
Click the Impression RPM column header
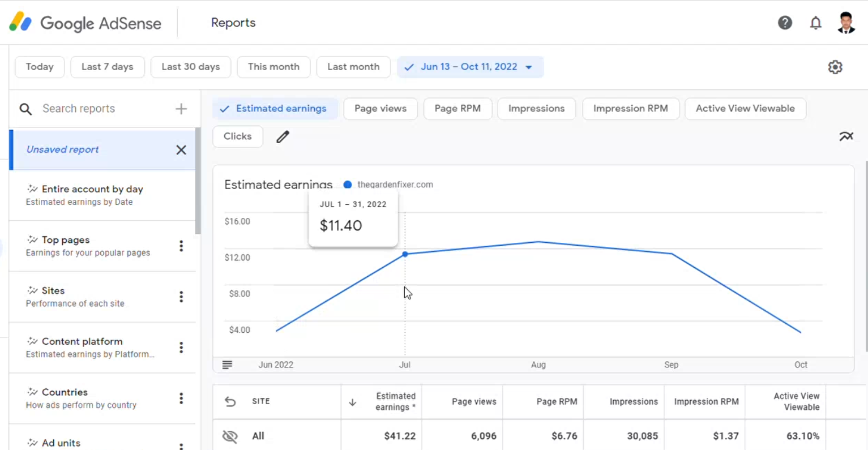click(x=706, y=402)
